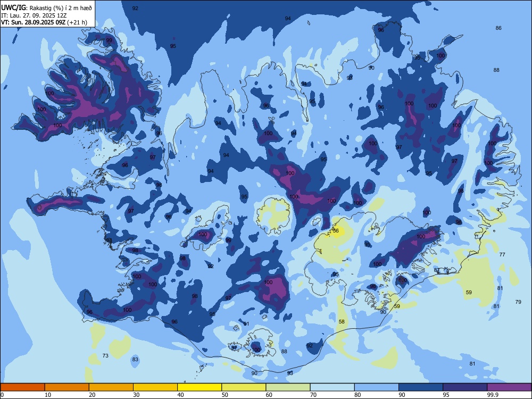This screenshot has height=399, width=532.
Task: Click the 0–10 dark orange legend swatch
Action: (22, 387)
